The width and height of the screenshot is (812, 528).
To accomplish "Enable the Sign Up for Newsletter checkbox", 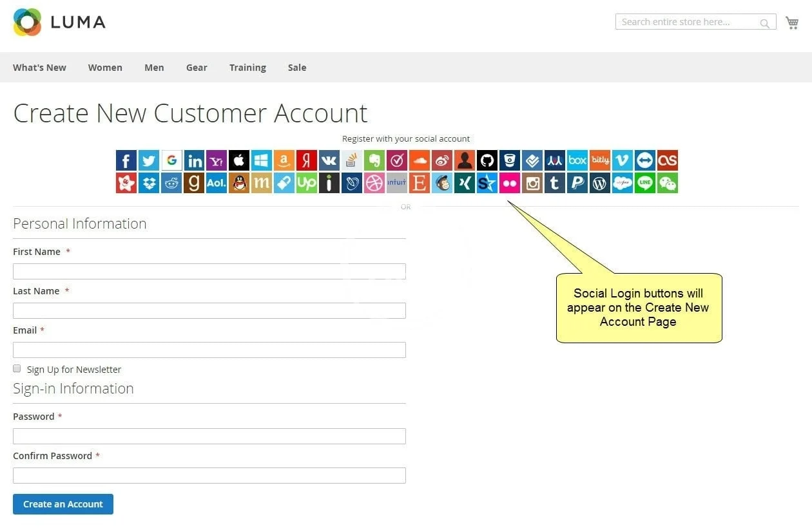I will (17, 368).
